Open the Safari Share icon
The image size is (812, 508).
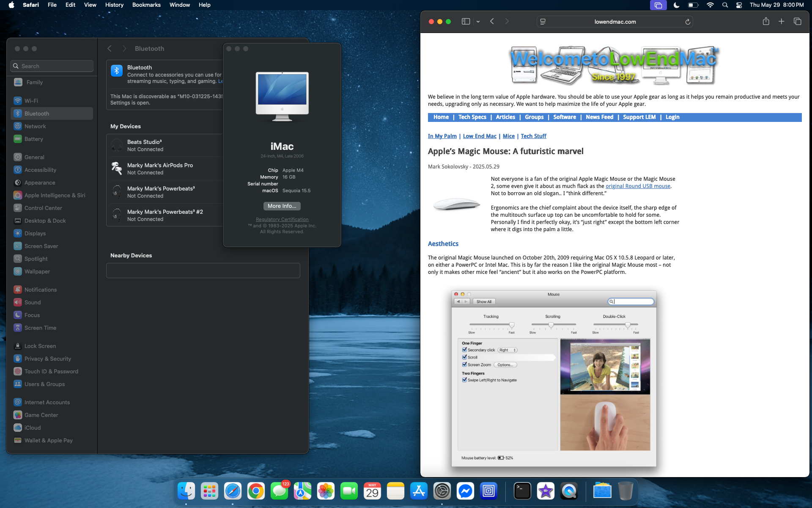pyautogui.click(x=765, y=22)
